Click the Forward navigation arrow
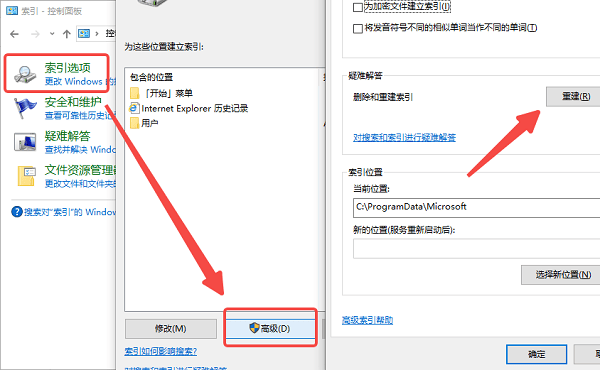600x370 pixels. click(35, 34)
